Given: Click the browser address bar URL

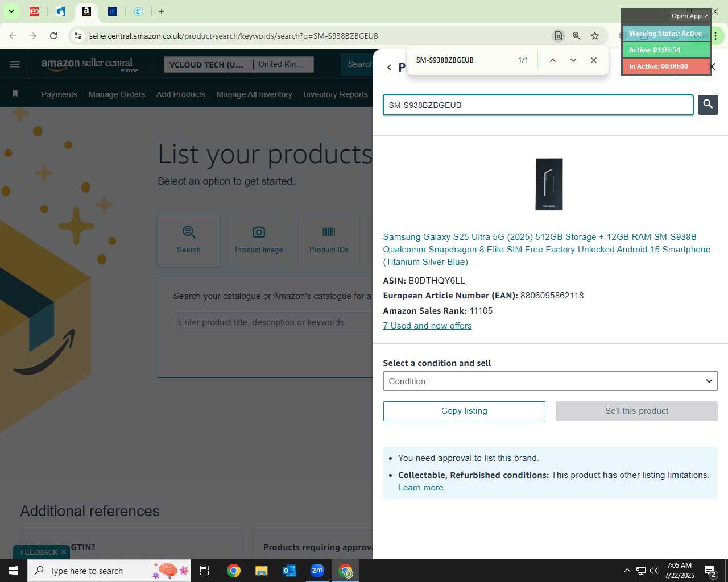Looking at the screenshot, I should [233, 36].
